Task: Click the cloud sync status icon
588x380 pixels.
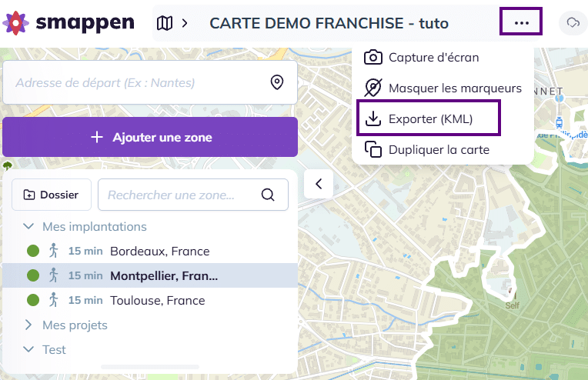Action: point(572,23)
